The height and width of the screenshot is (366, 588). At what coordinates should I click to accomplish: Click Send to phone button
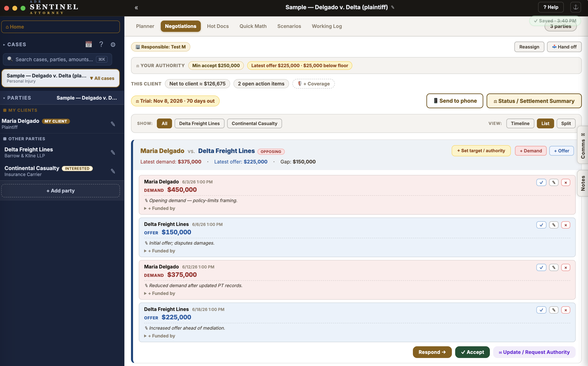(455, 101)
